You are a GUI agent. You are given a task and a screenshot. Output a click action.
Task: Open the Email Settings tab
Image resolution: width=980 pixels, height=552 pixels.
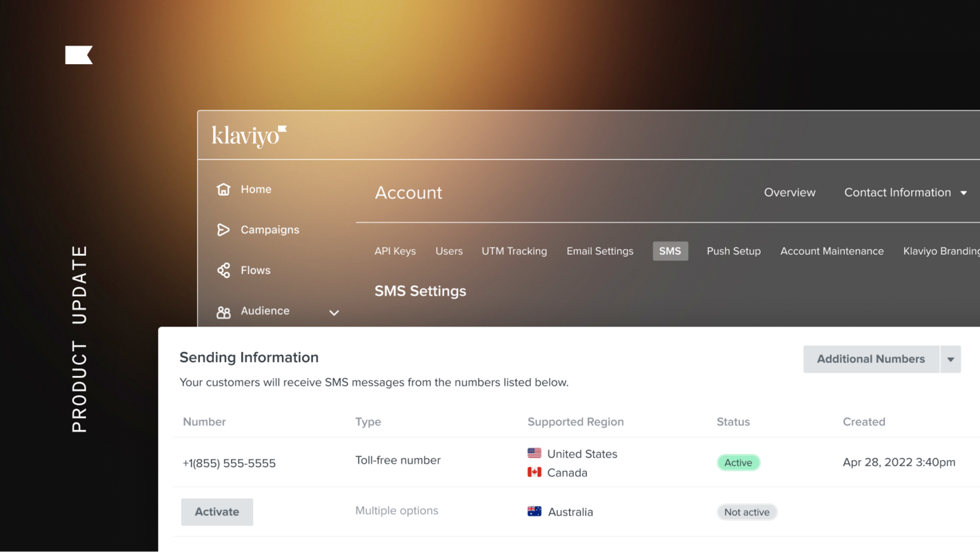coord(600,251)
